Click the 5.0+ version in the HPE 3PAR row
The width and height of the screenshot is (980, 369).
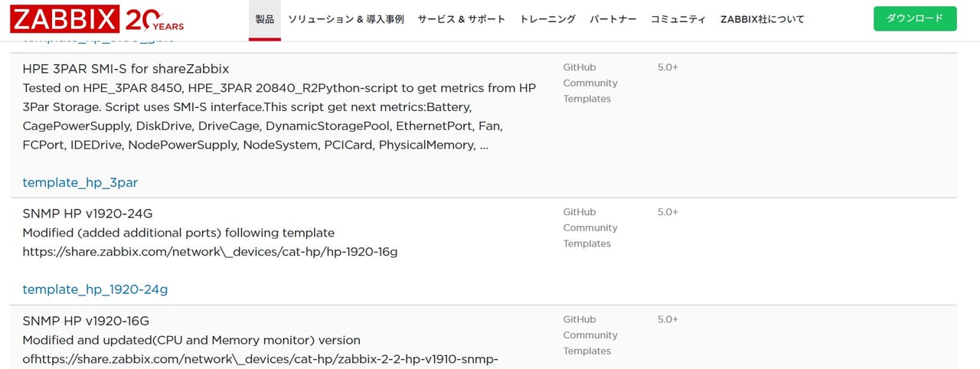[x=668, y=67]
